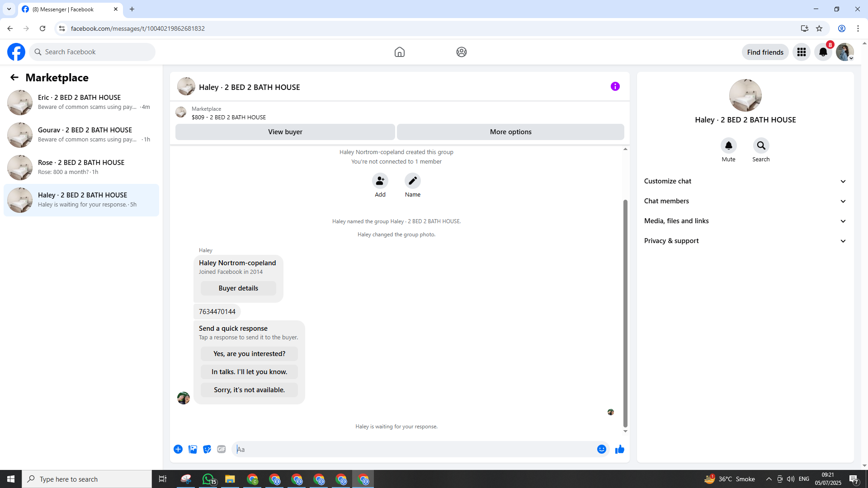Viewport: 868px width, 488px height.
Task: Open the Facebook Home tab
Action: coord(399,52)
